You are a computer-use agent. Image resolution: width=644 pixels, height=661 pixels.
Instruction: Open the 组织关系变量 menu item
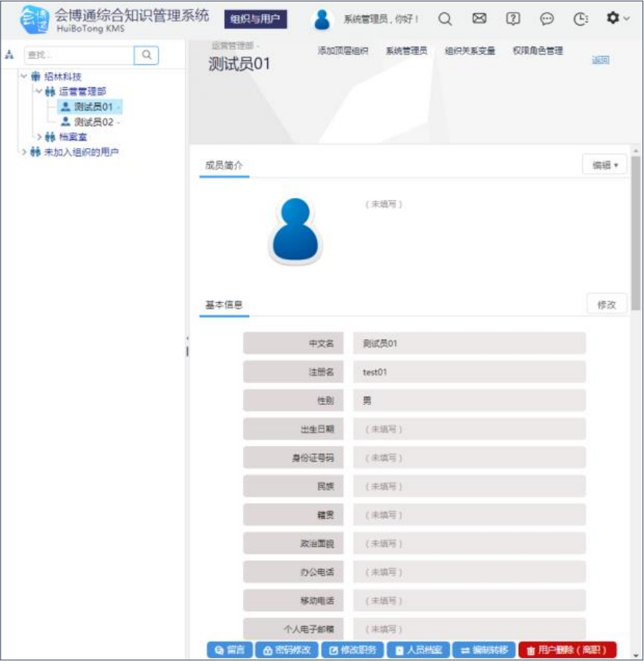[x=470, y=51]
